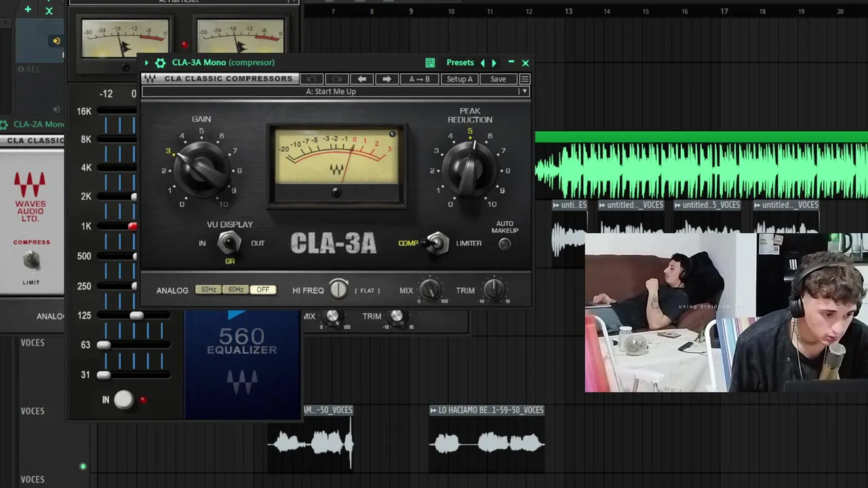
Task: Set Analog hum to OFF
Action: click(x=262, y=290)
